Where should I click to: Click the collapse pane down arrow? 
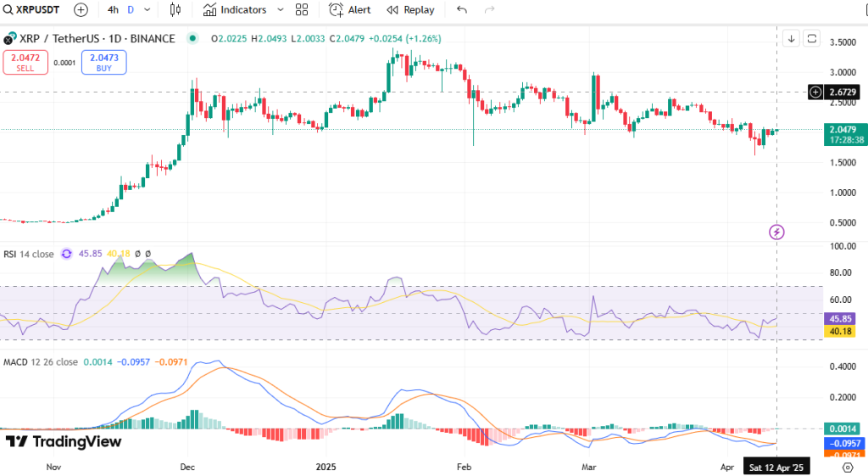coord(792,38)
